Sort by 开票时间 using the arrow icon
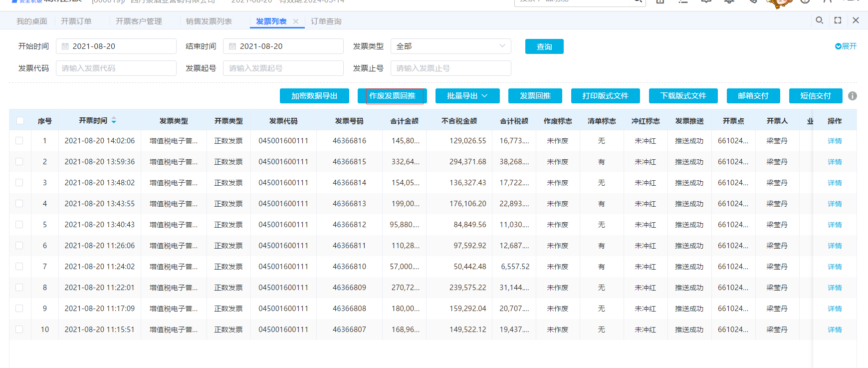Screen dimensions: 868x368 point(114,120)
